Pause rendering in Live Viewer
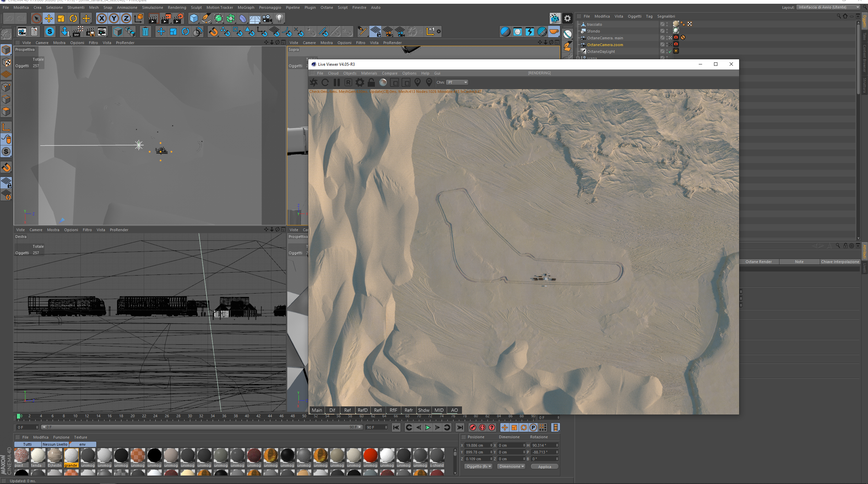The image size is (868, 484). [x=336, y=82]
